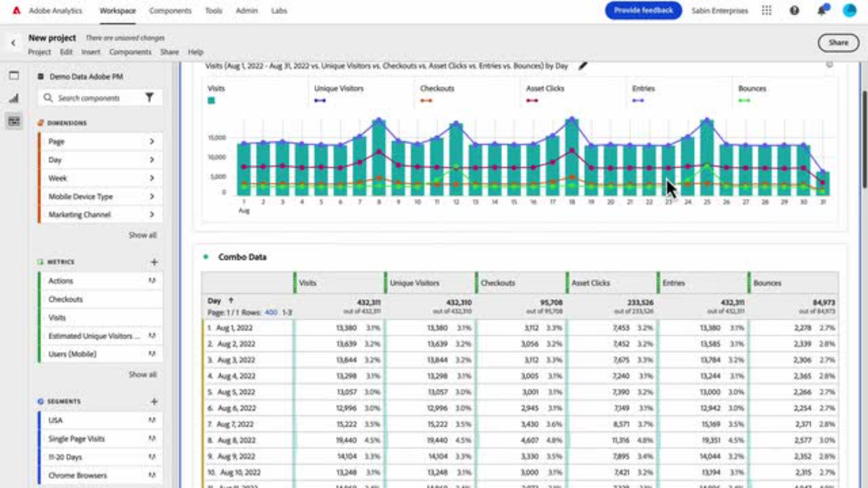Toggle the Visits legend swatch in chart

click(211, 100)
